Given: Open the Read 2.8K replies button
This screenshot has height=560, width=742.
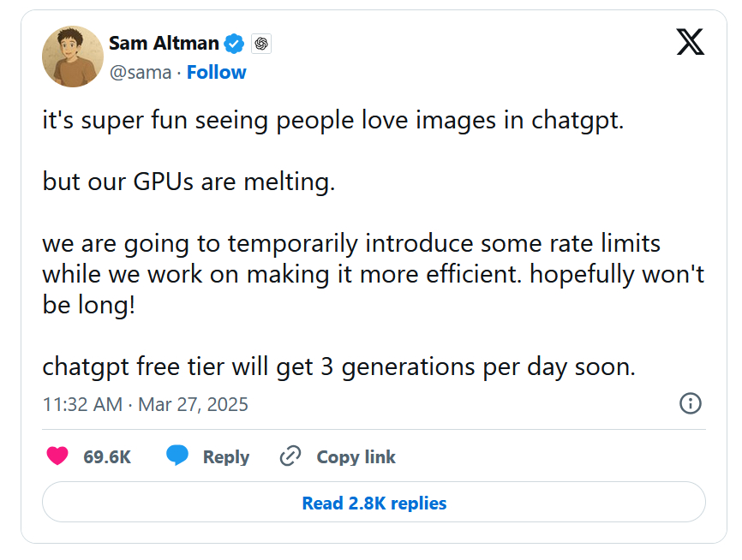Looking at the screenshot, I should click(374, 503).
